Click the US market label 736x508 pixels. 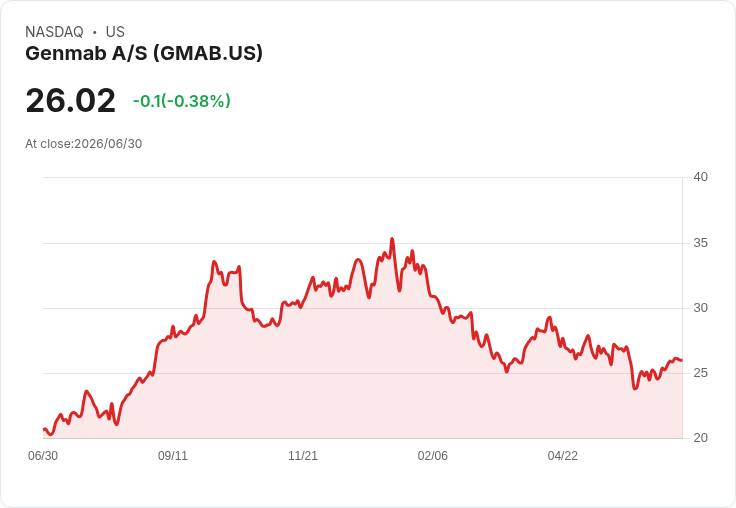tap(115, 32)
